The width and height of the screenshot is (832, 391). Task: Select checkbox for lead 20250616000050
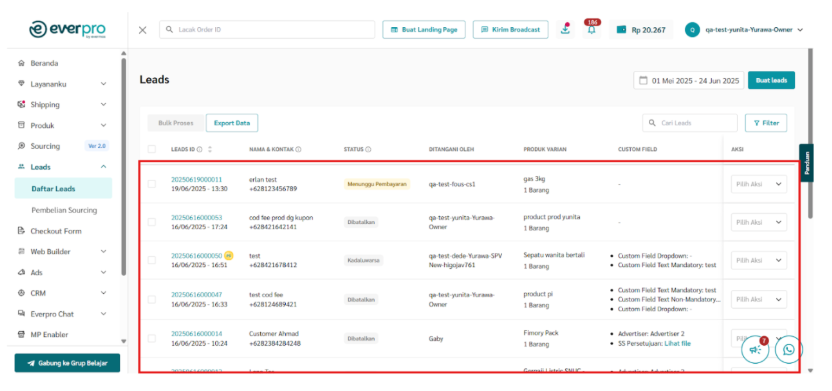(152, 260)
